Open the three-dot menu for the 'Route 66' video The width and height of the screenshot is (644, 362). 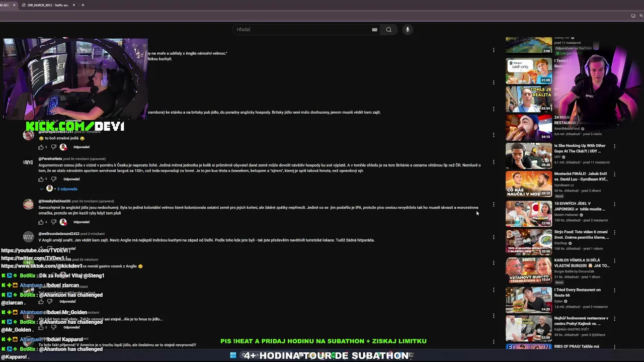click(614, 290)
